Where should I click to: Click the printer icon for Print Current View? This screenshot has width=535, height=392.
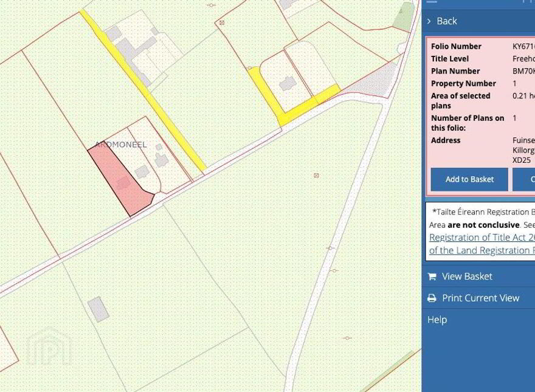pos(432,298)
